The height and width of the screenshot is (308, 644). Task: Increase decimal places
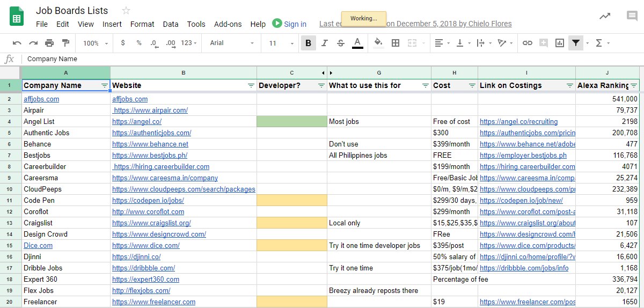pos(171,43)
